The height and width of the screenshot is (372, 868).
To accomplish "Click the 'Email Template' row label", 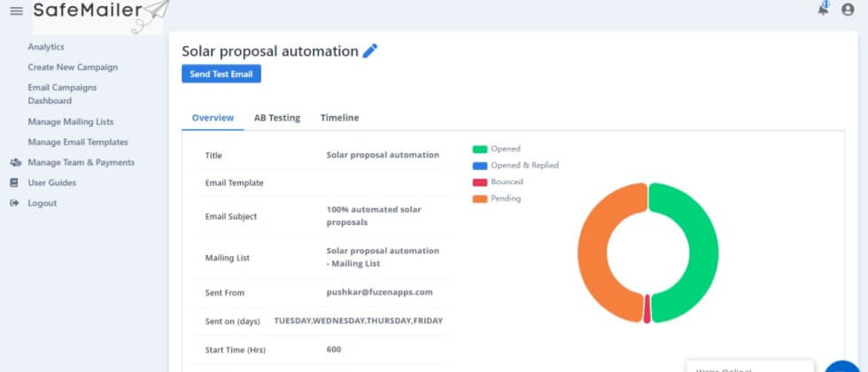I will click(x=234, y=182).
